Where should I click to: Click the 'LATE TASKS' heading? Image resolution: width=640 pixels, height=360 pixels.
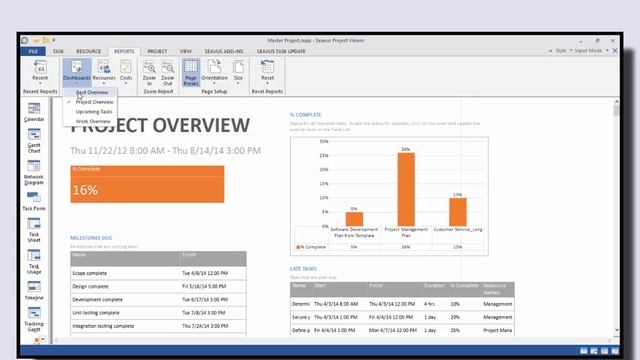pyautogui.click(x=303, y=269)
